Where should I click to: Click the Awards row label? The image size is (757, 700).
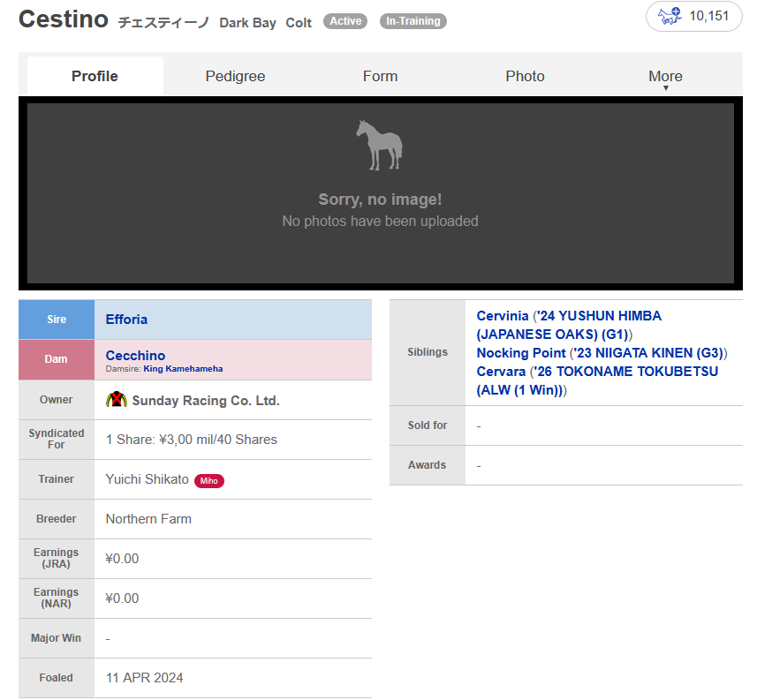click(427, 465)
